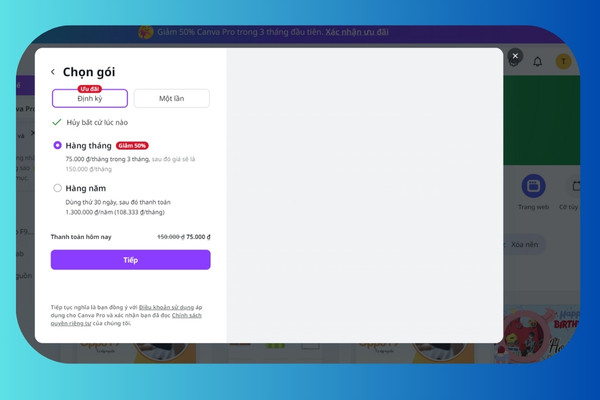
Task: Click the birthday template thumbnail in background
Action: [538, 334]
